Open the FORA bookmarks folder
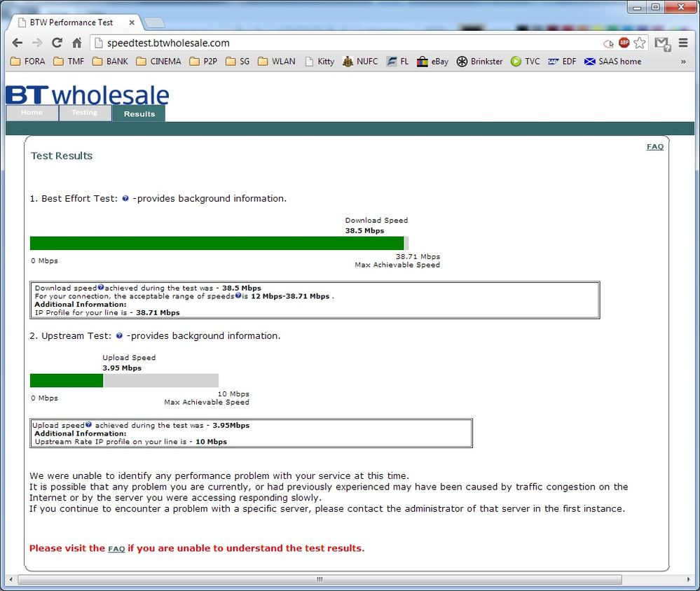700x591 pixels. coord(28,62)
